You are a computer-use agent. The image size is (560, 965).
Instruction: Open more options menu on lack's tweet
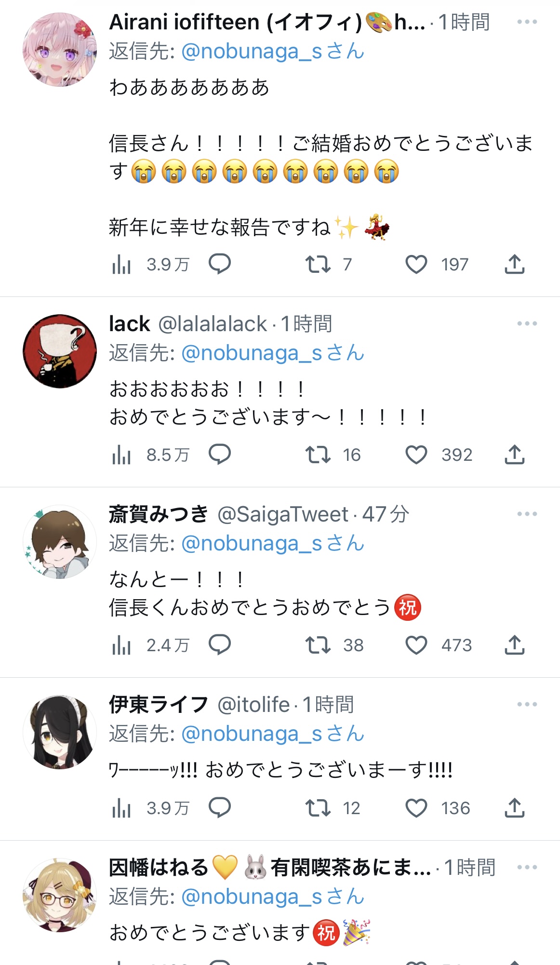(x=527, y=323)
